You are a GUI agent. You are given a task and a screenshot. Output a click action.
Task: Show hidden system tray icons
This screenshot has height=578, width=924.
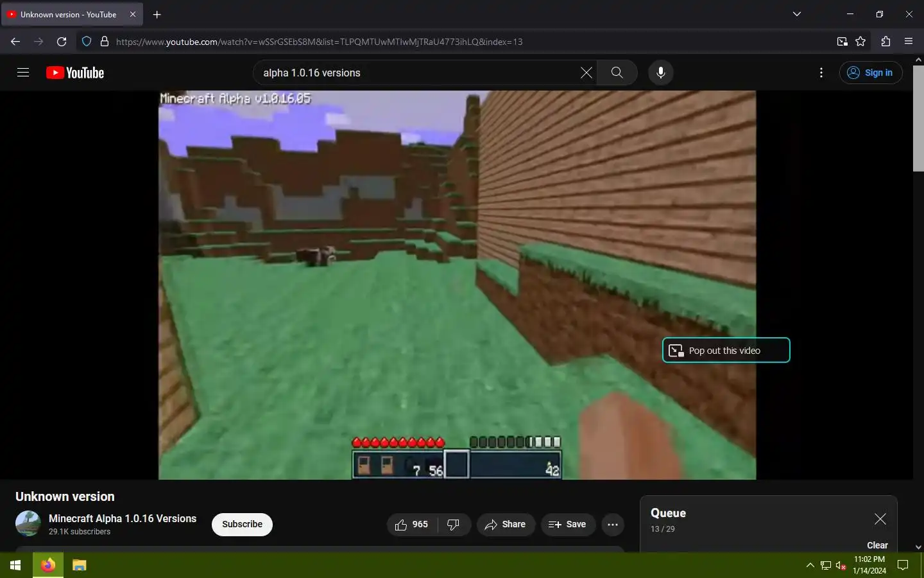pyautogui.click(x=810, y=566)
